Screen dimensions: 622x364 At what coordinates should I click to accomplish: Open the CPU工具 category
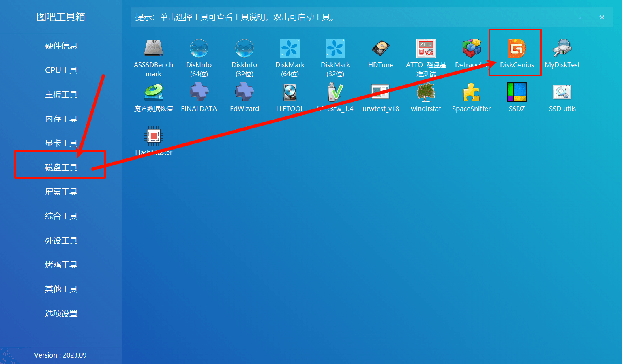pyautogui.click(x=61, y=70)
